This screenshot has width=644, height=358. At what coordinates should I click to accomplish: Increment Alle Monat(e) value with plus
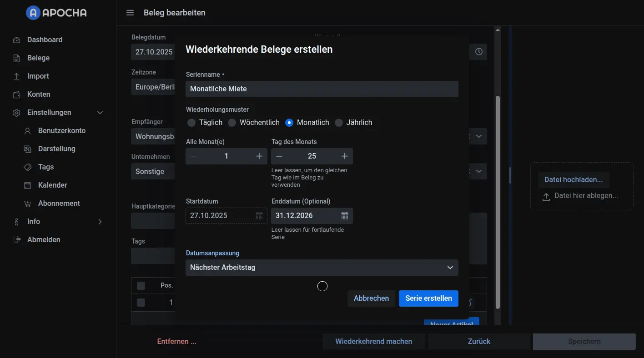(259, 156)
